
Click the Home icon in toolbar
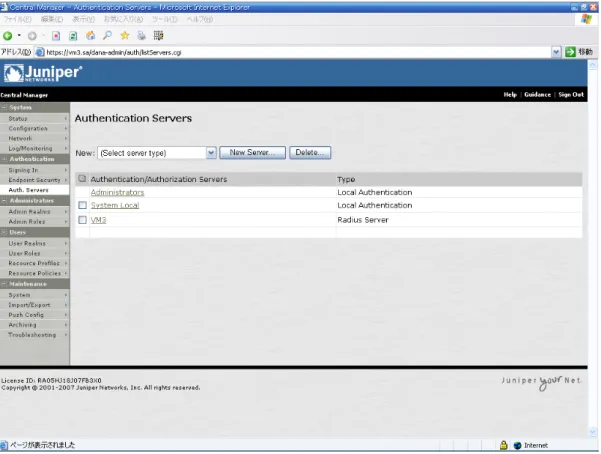point(90,36)
